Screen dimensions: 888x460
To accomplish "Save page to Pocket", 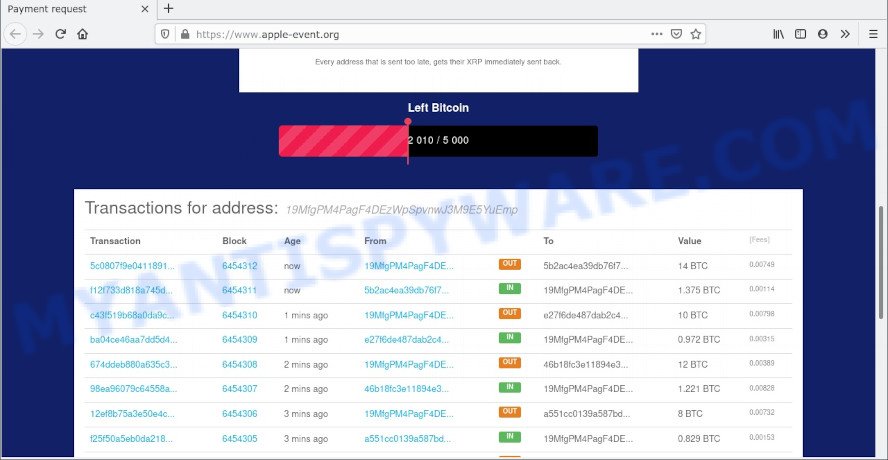I will coord(676,34).
